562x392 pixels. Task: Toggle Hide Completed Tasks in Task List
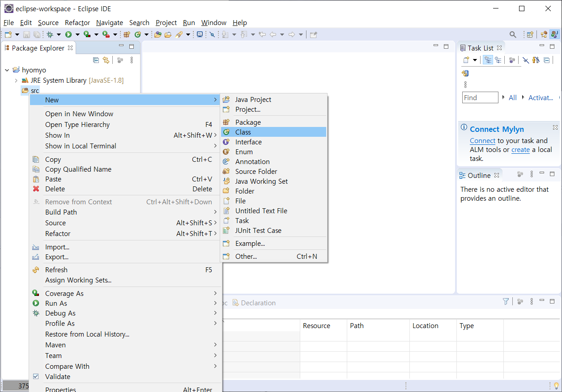point(526,60)
